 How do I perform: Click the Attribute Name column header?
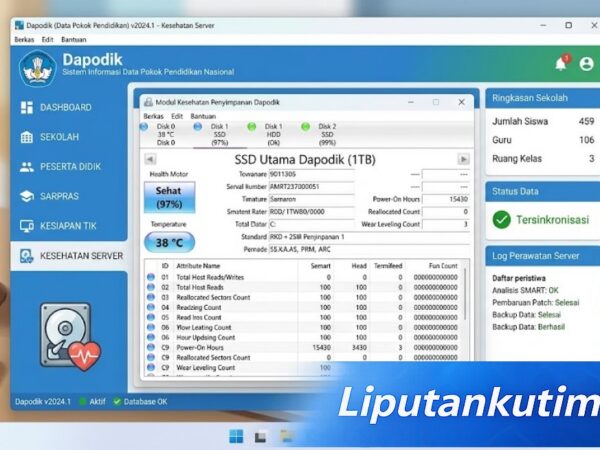198,266
